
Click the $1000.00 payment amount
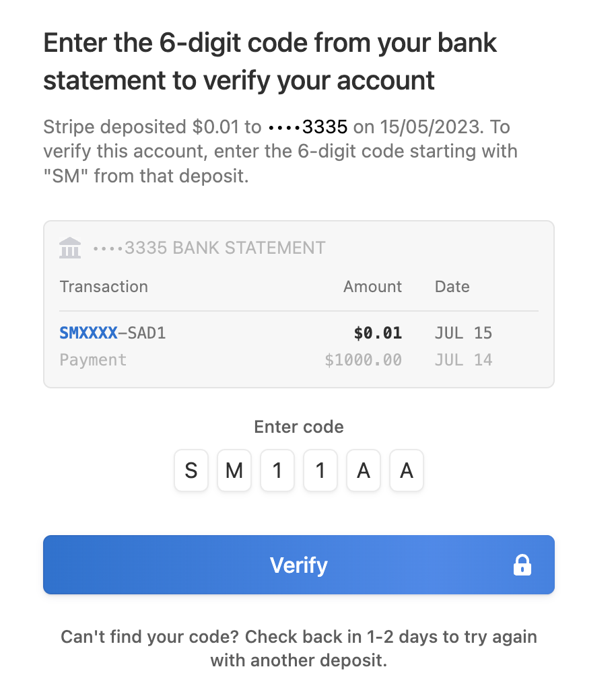click(363, 360)
